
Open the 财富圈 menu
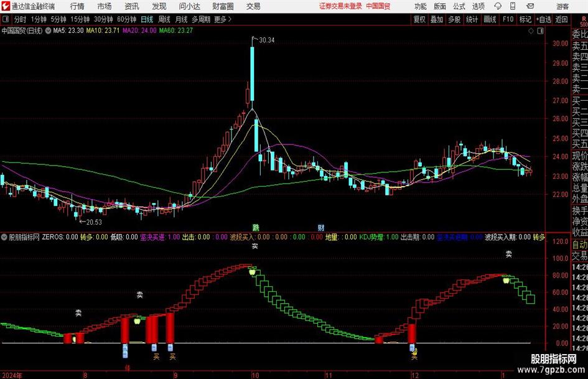(223, 6)
